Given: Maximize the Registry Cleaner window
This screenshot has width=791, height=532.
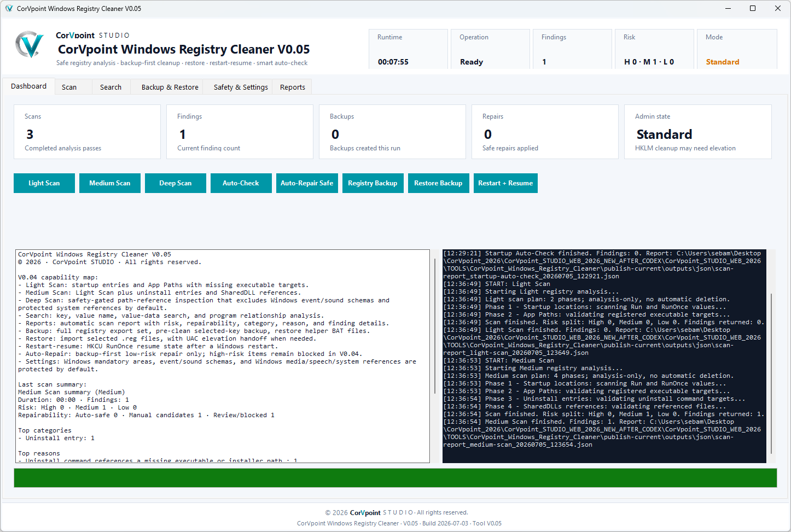Looking at the screenshot, I should click(753, 8).
